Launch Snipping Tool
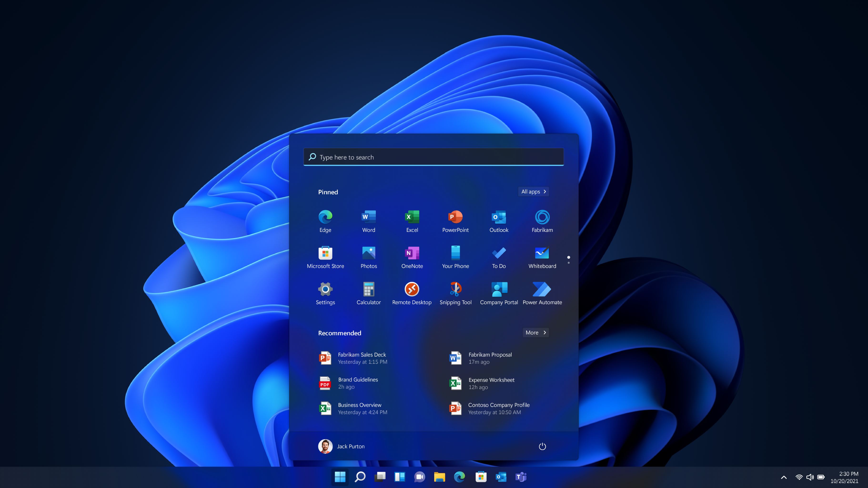Viewport: 868px width, 488px height. [455, 289]
